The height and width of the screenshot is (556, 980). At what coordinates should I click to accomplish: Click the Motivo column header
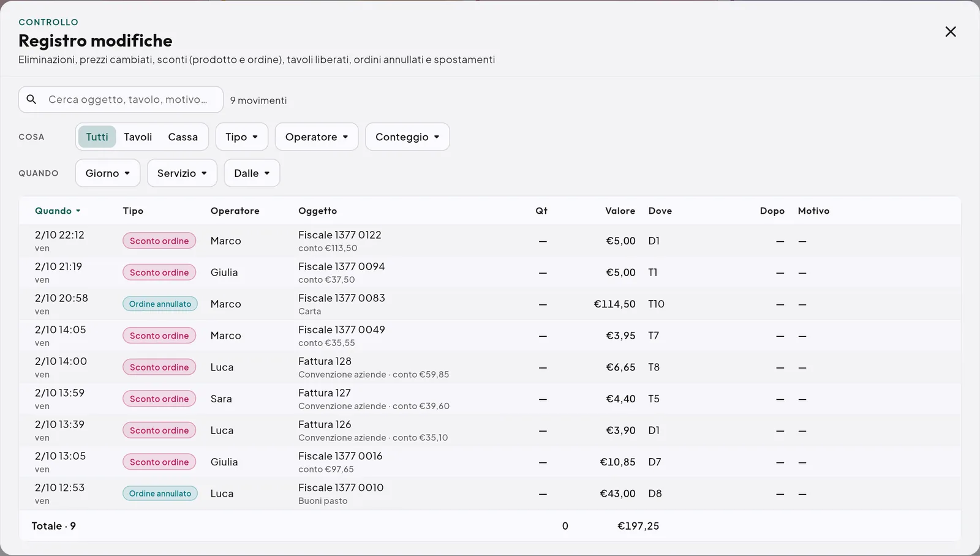tap(813, 211)
